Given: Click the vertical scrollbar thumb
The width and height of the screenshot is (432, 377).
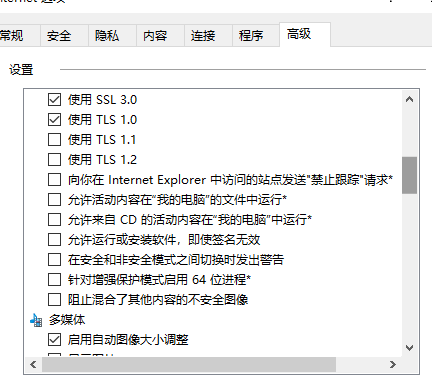Looking at the screenshot, I should 409,175.
